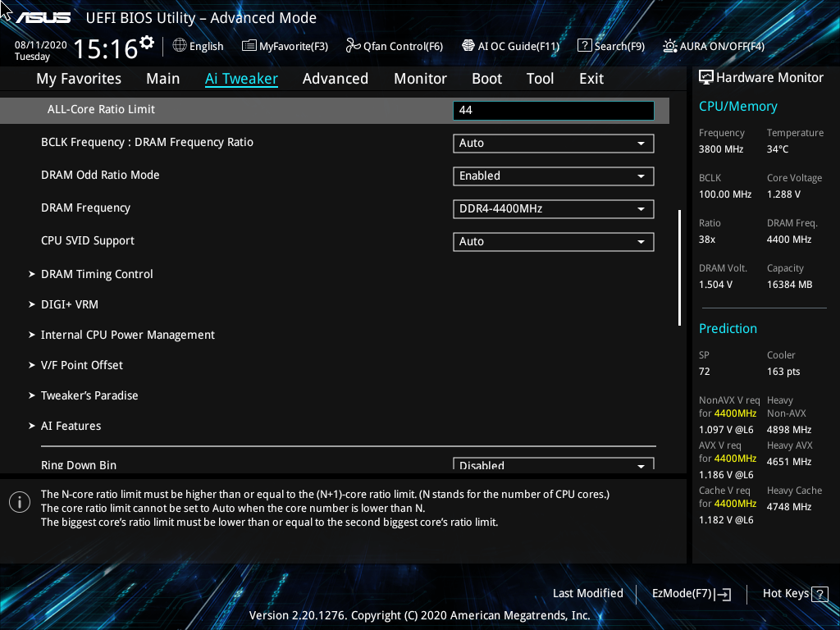Enable DRAM Odd Ratio Mode

(x=553, y=176)
